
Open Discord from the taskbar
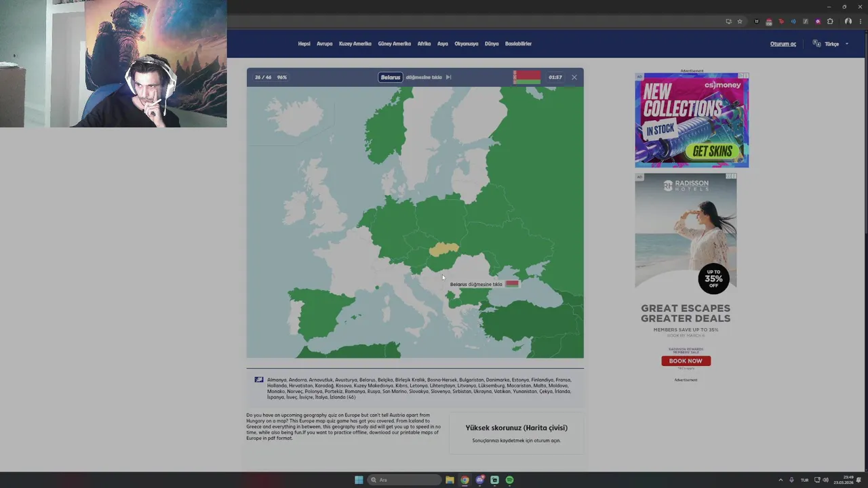coord(479,480)
